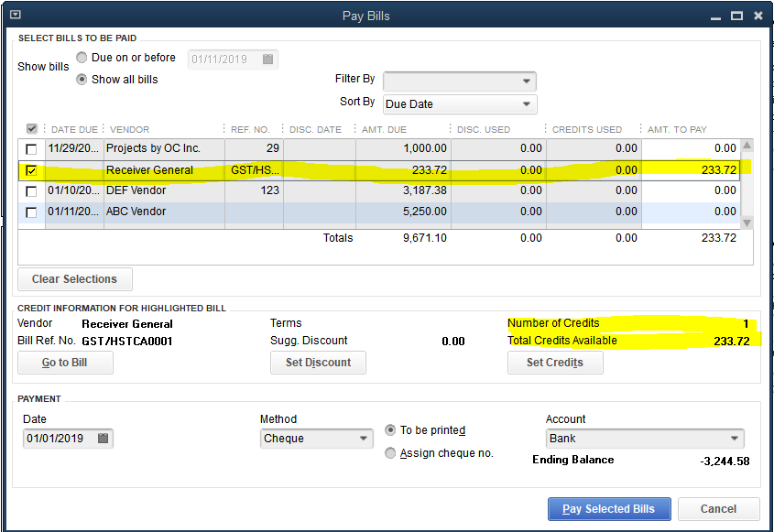Open the calendar picker for the payment date
Screen dimensions: 774x532
click(x=104, y=439)
